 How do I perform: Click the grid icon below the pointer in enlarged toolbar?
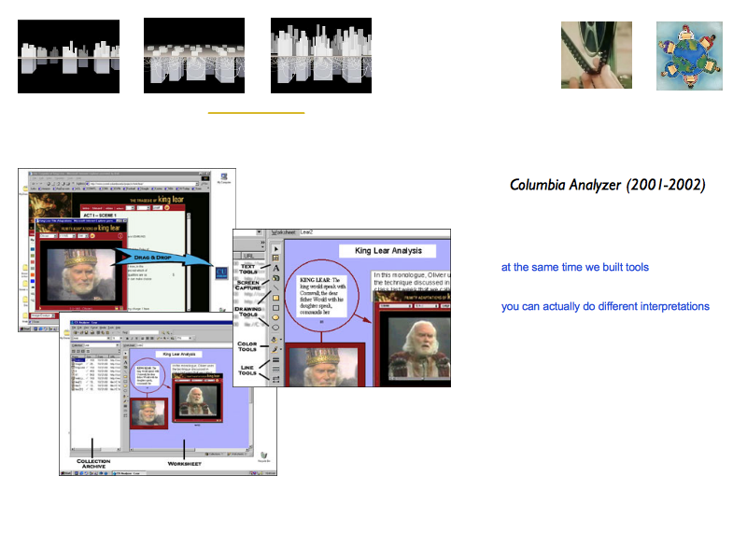[275, 259]
